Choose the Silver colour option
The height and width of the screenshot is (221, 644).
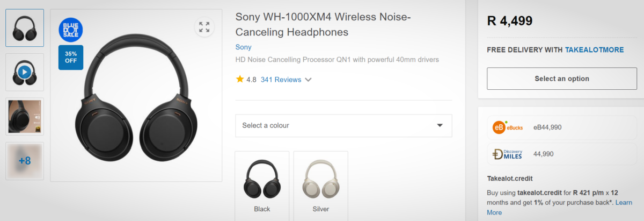[x=320, y=186]
